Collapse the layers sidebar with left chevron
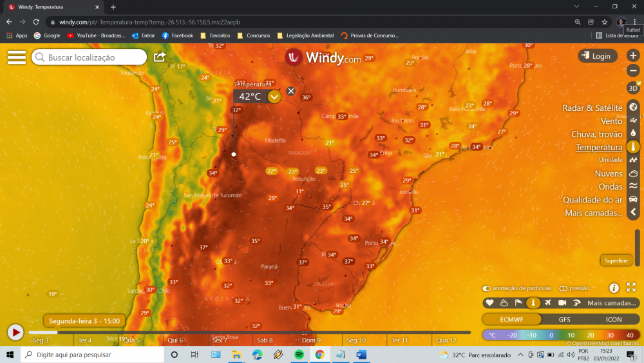Viewport: 644px width, 363px height. [633, 213]
